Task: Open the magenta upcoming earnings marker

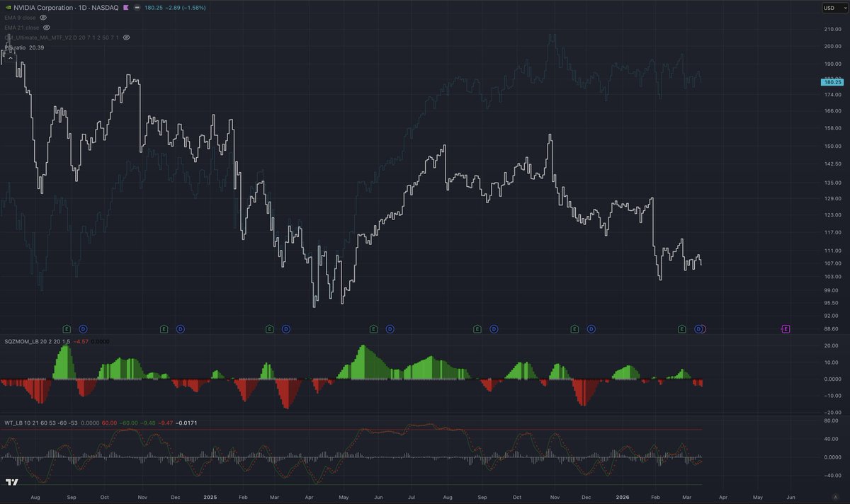Action: click(x=786, y=328)
